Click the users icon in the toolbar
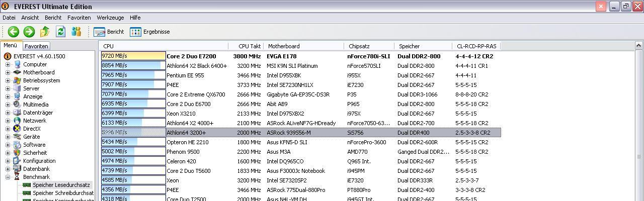644x201 pixels. pyautogui.click(x=76, y=32)
